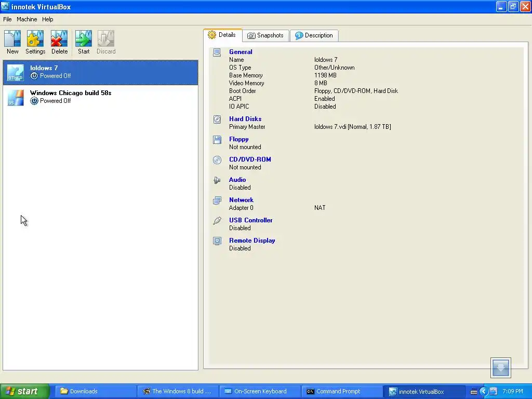Click the VirtualBox title bar application icon
Screen dimensions: 532x399
pyautogui.click(x=5, y=6)
